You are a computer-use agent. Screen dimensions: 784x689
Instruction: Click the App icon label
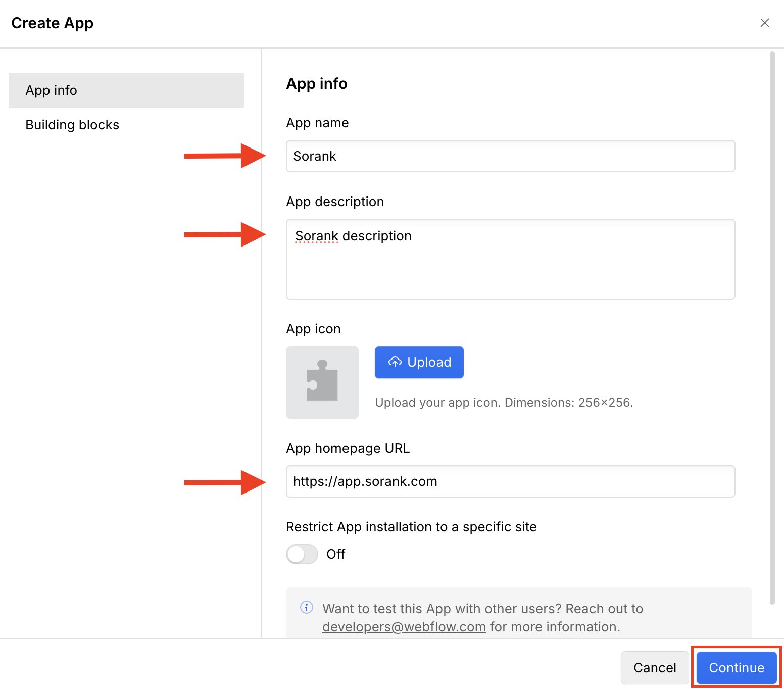313,329
